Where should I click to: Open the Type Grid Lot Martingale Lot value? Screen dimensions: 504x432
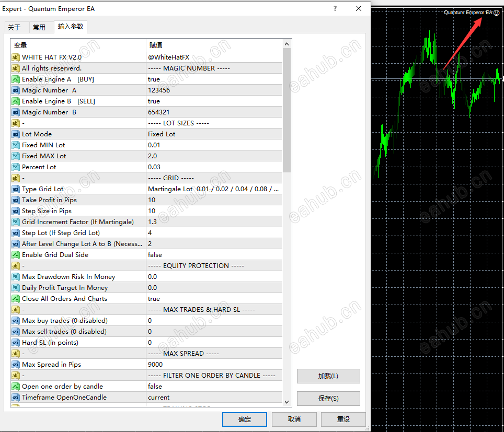pos(214,189)
